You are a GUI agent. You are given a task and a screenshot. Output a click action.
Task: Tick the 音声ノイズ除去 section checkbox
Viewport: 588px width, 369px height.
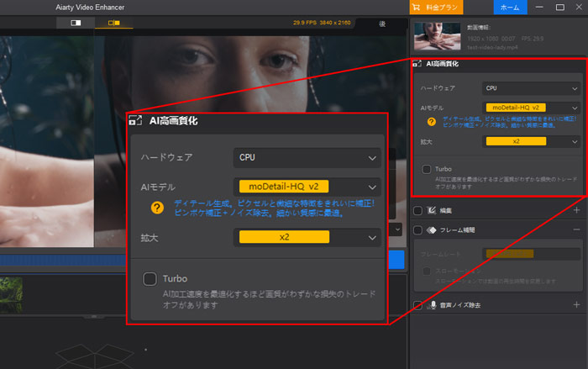[417, 305]
